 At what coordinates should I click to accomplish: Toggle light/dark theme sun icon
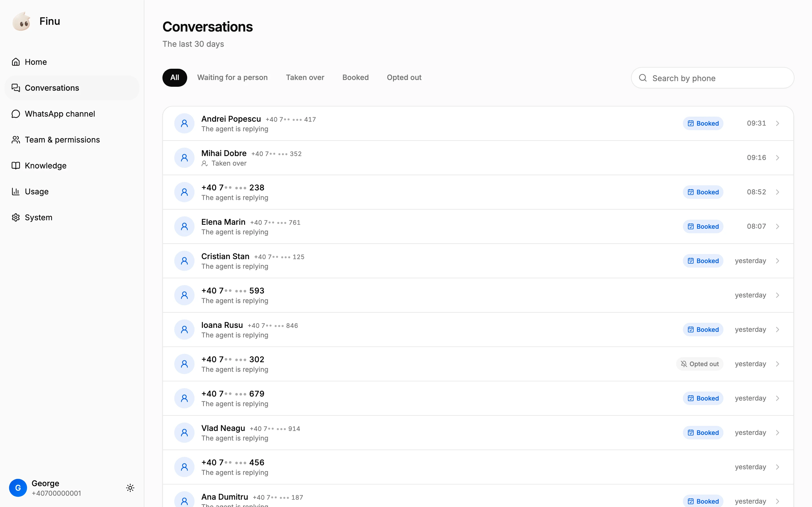[130, 488]
